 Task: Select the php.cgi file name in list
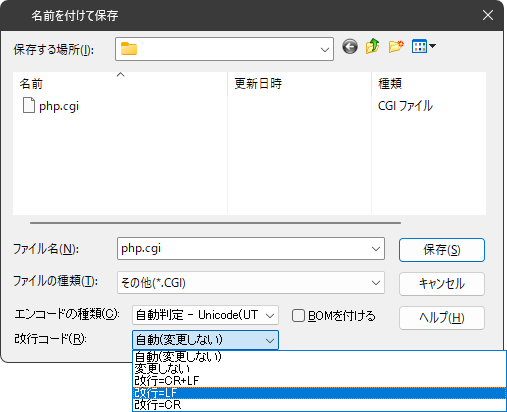click(59, 106)
